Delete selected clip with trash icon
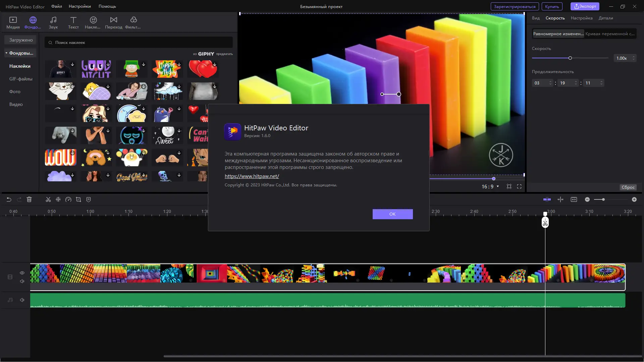This screenshot has width=644, height=362. point(29,199)
